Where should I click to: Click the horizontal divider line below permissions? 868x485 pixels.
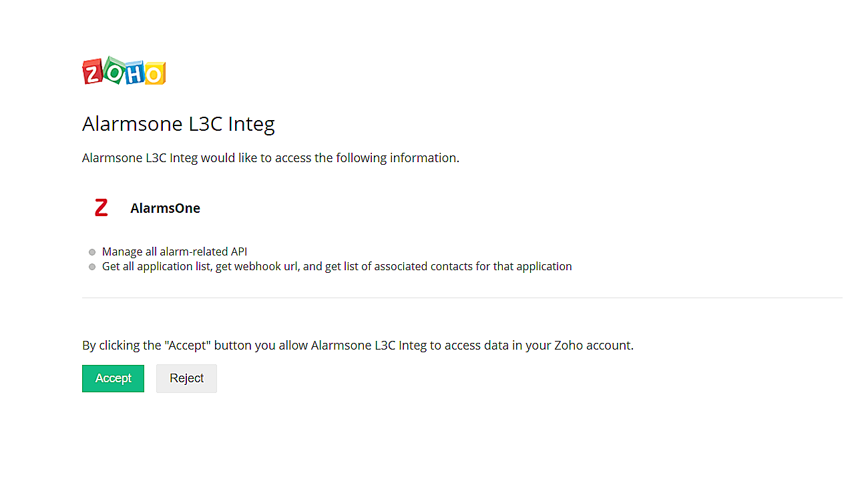pyautogui.click(x=462, y=298)
